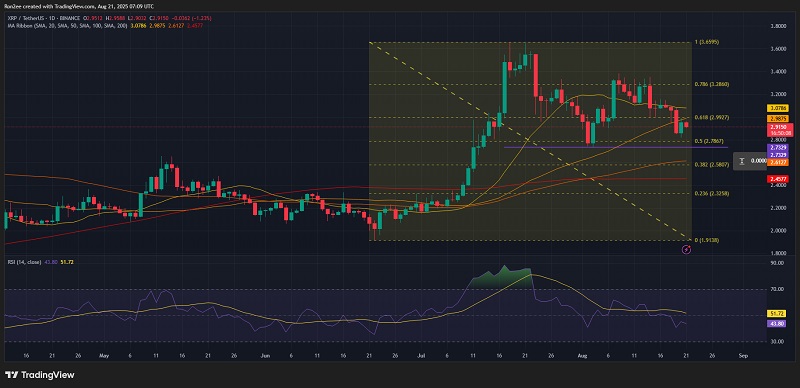Click the Fibonacci 1 (3.6595) level label
Image resolution: width=800 pixels, height=388 pixels.
[707, 42]
